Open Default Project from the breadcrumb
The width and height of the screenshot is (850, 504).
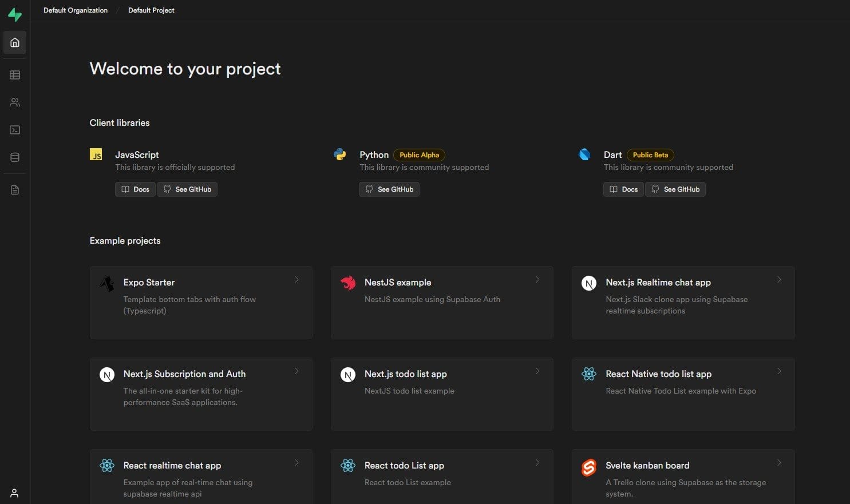coord(151,10)
